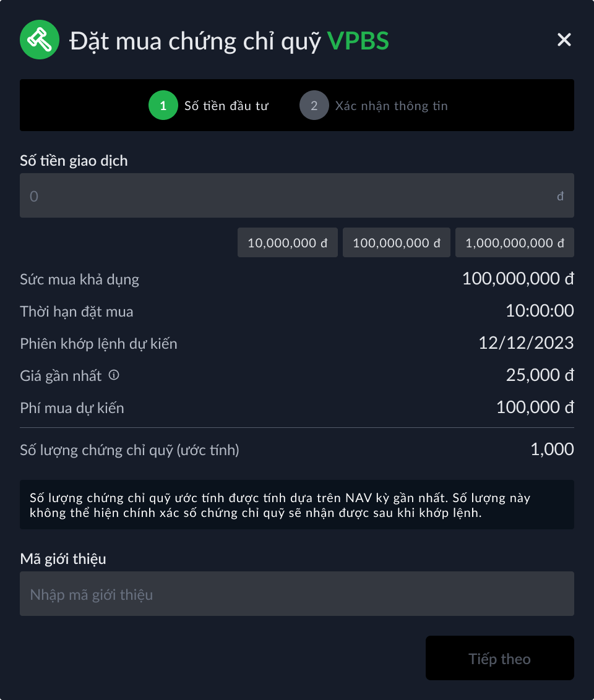Choose the 10,000,000 đ quick amount button
594x700 pixels.
point(288,243)
